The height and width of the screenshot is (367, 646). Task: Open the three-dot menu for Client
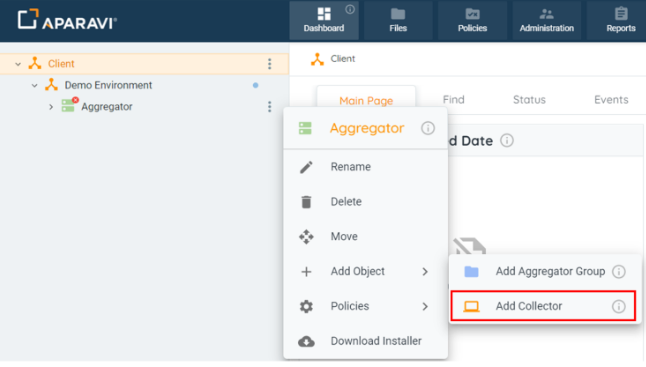pos(269,64)
